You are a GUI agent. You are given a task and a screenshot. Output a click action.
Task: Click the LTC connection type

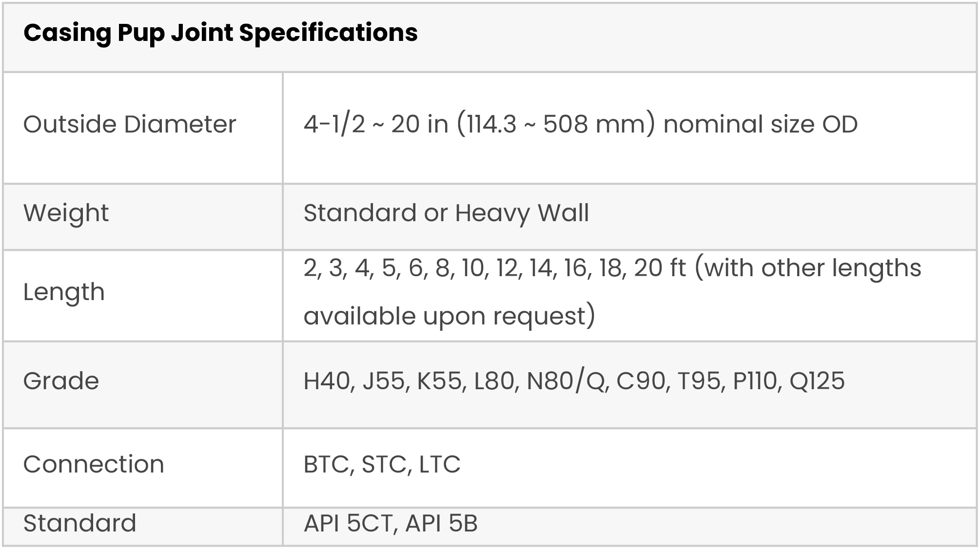(x=439, y=464)
